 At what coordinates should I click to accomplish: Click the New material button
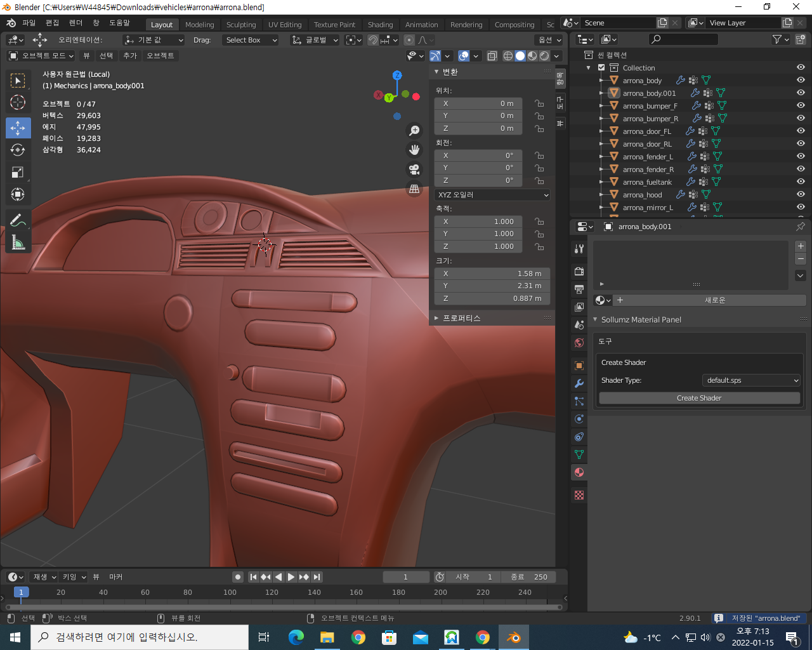[x=714, y=300]
